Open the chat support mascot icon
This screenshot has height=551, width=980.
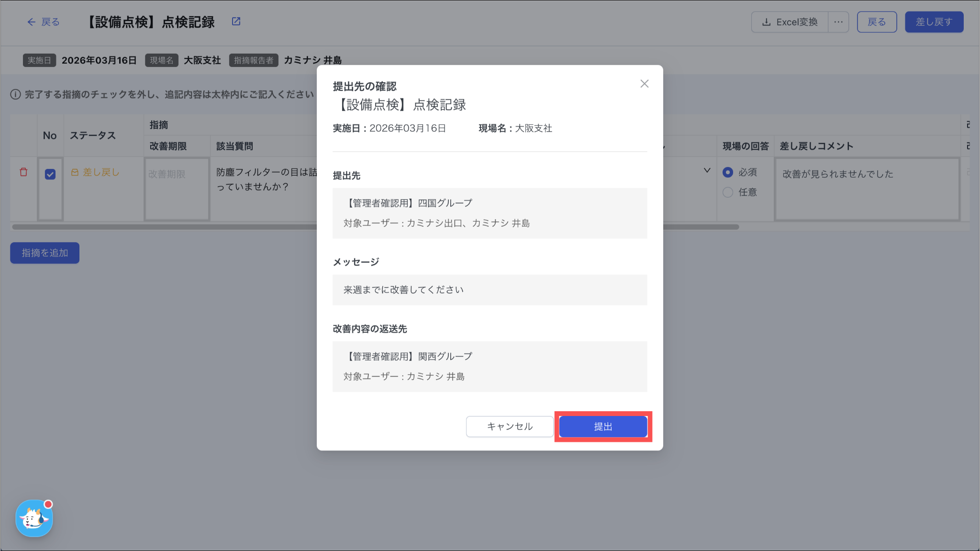(34, 518)
